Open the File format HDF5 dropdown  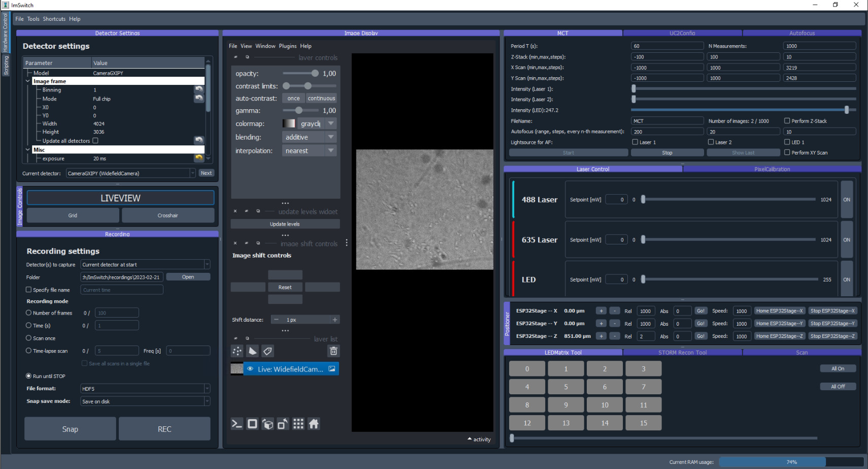pyautogui.click(x=145, y=389)
